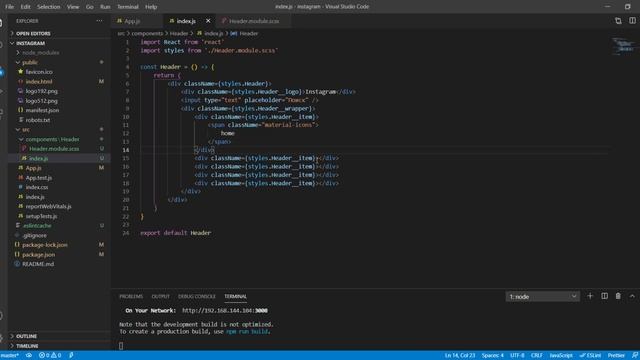Click the Prettier status item

(x=616, y=356)
